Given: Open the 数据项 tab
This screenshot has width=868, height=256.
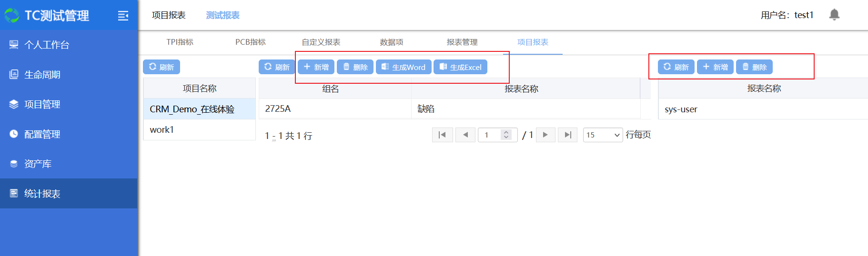Looking at the screenshot, I should 392,42.
